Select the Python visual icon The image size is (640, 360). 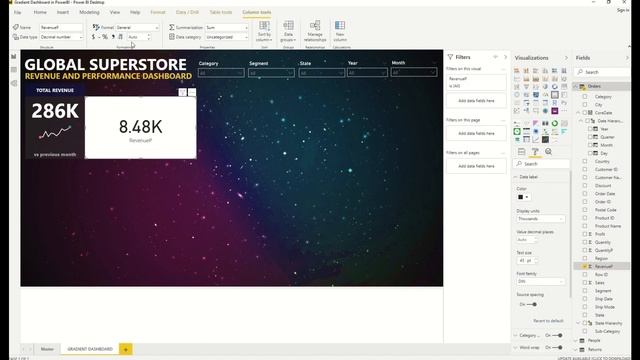click(564, 102)
